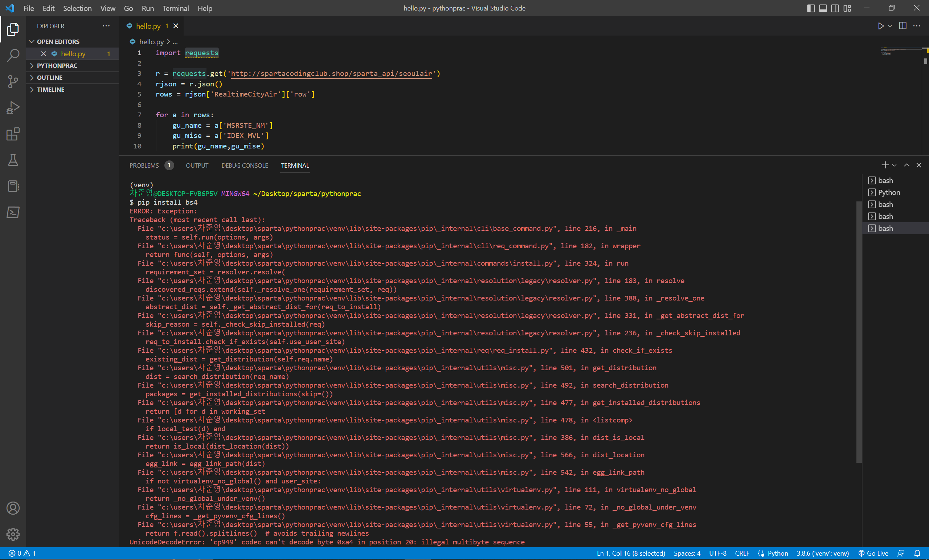Open the Explorer view in activity bar

coord(13,29)
